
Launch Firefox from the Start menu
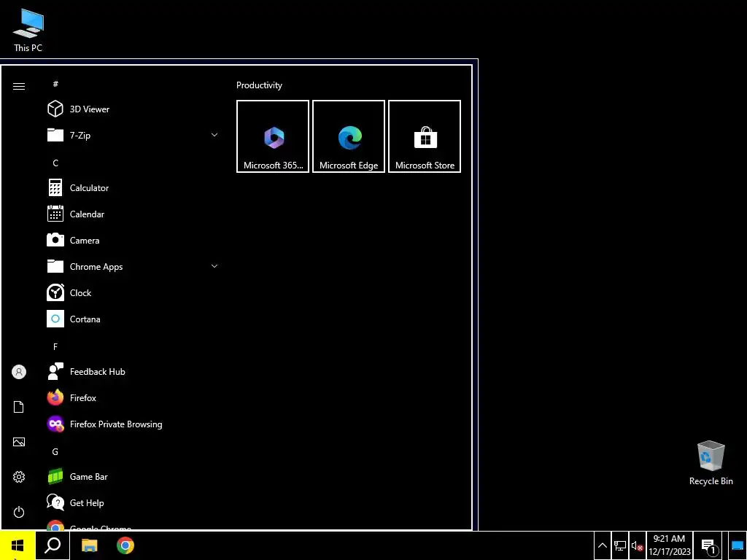click(x=133, y=397)
